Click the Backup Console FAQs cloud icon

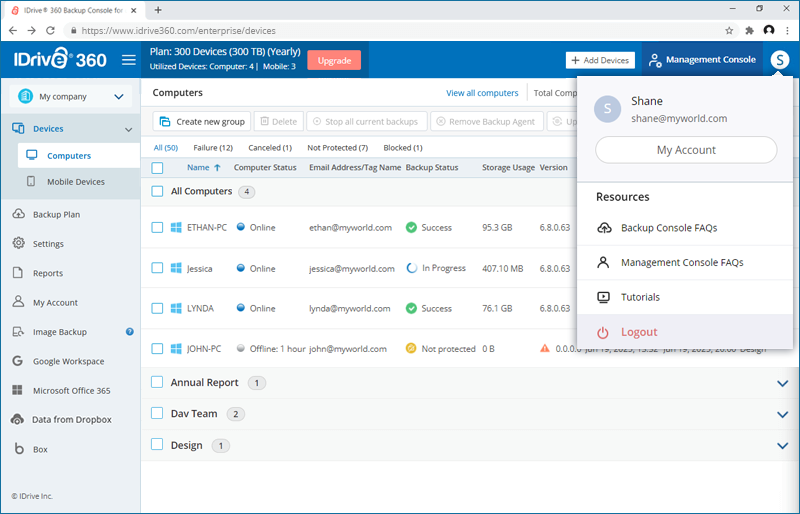[604, 228]
